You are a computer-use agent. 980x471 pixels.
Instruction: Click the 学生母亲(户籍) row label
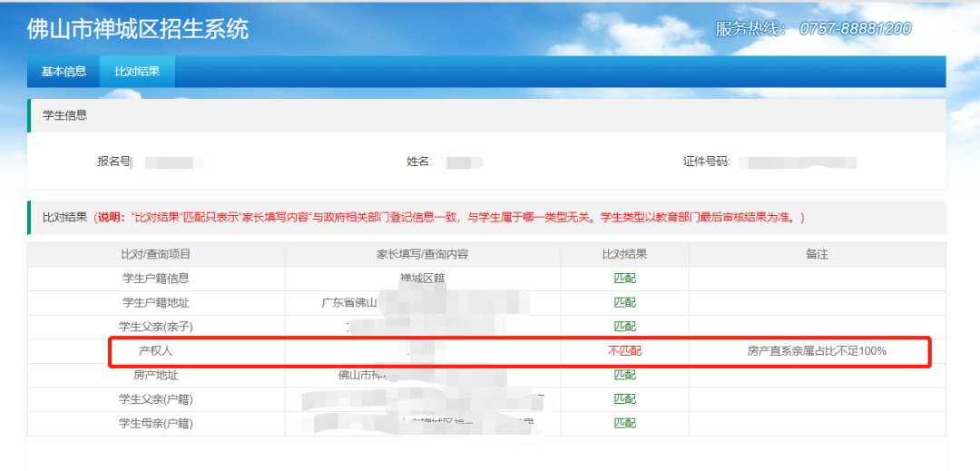[x=156, y=423]
